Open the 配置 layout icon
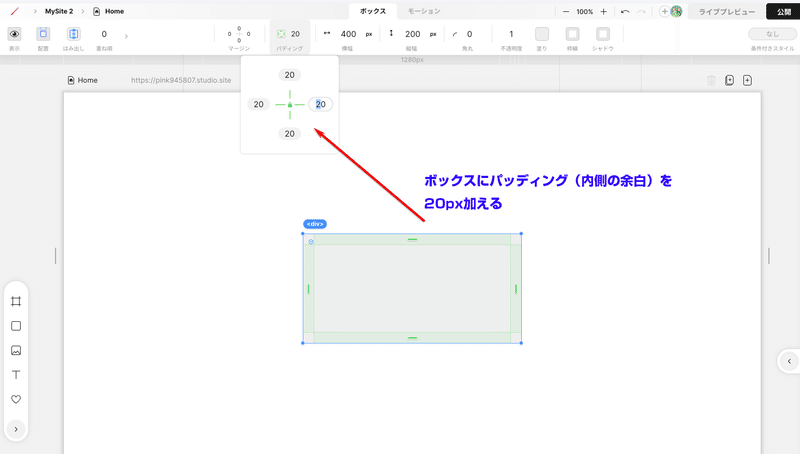Image resolution: width=800 pixels, height=454 pixels. [43, 34]
